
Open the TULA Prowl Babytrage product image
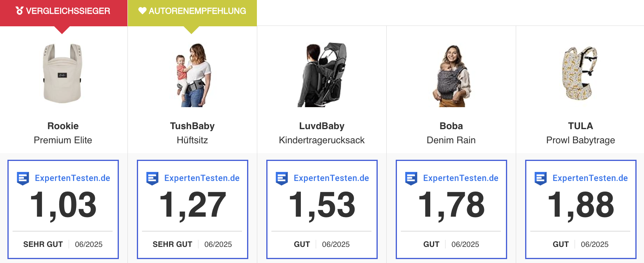point(580,74)
